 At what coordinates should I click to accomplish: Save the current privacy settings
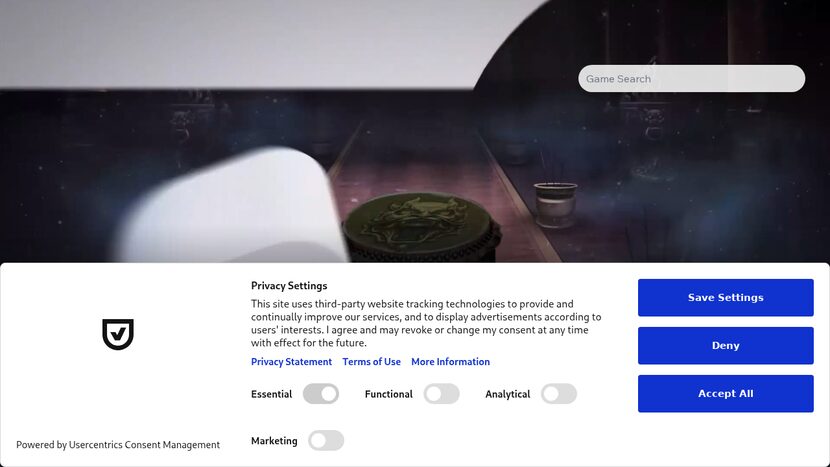pos(726,298)
